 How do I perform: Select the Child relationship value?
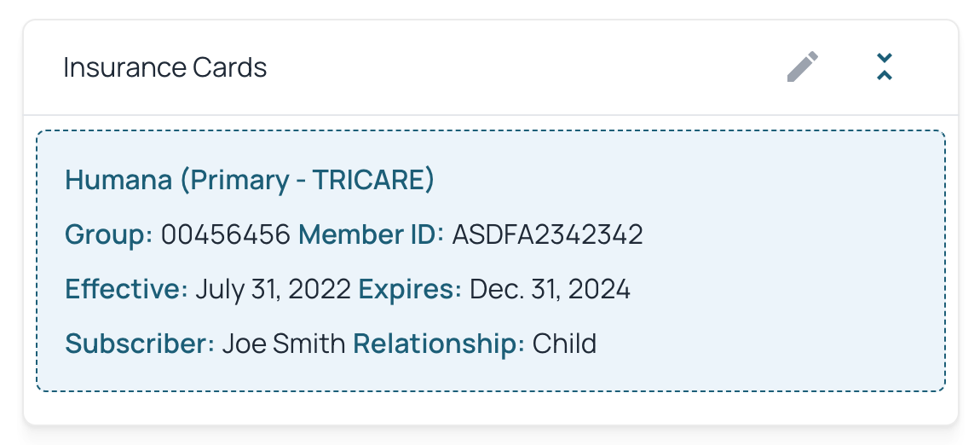564,344
